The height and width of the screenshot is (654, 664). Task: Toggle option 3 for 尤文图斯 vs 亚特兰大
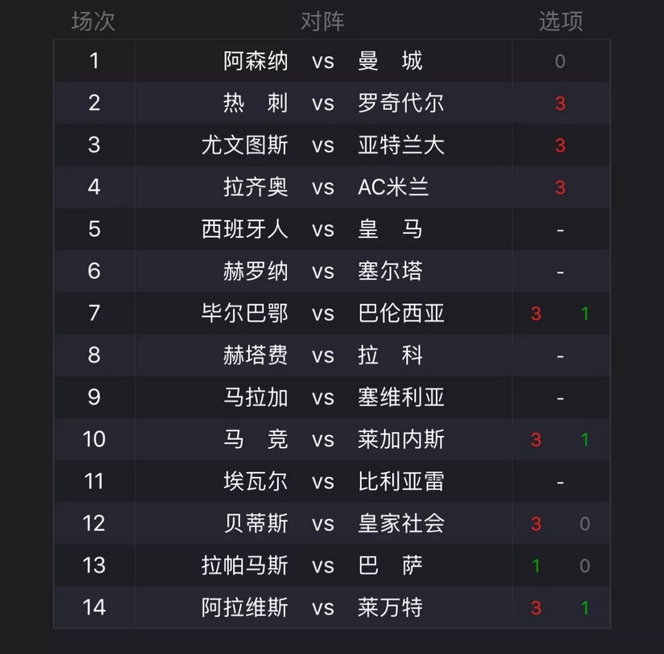(x=560, y=145)
